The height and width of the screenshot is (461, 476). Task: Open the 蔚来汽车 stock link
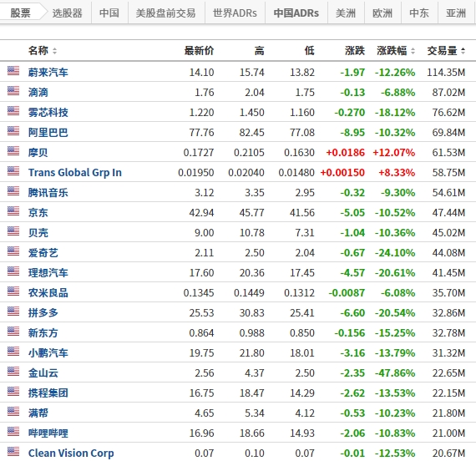coord(48,73)
